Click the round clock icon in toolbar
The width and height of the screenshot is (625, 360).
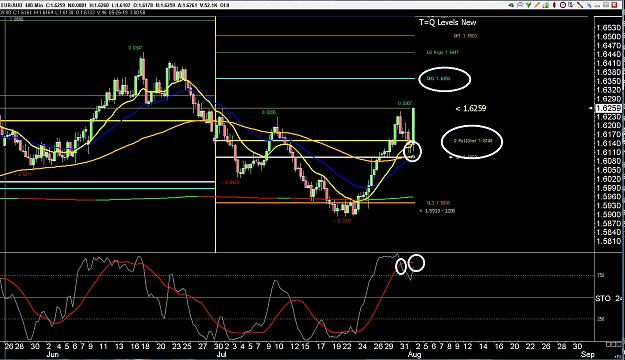click(563, 5)
